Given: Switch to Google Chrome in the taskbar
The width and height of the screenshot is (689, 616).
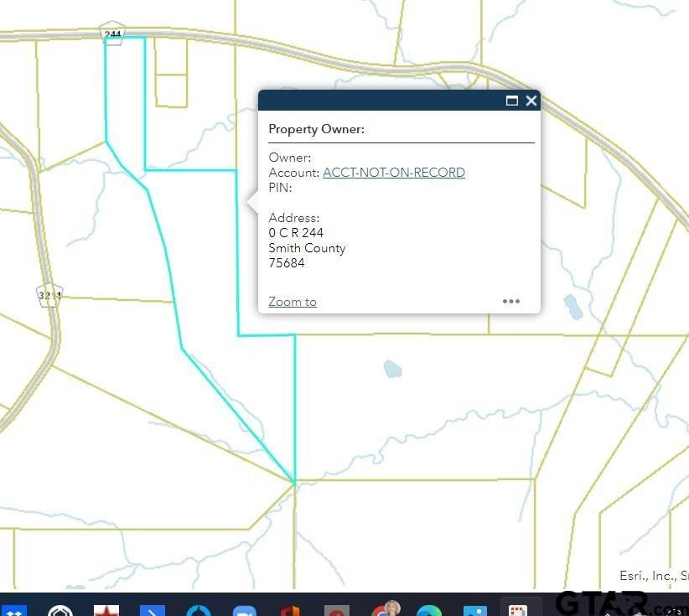Looking at the screenshot, I should click(384, 609).
